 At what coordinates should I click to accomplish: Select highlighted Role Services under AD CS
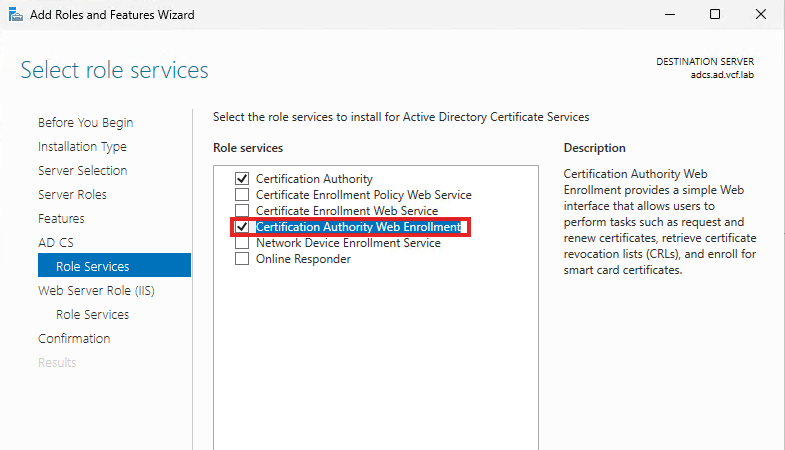(114, 265)
